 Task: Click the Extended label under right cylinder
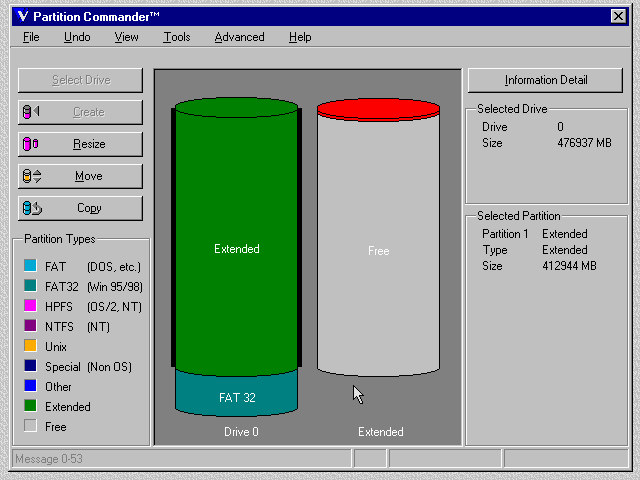(x=381, y=432)
